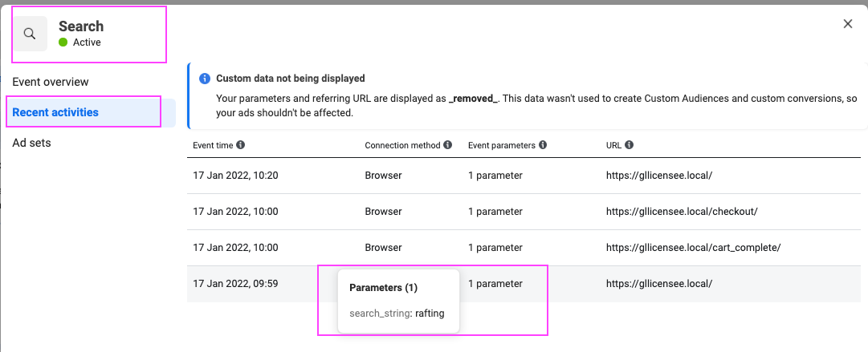The height and width of the screenshot is (352, 868).
Task: Click the gllicensee.local/checkout/ URL
Action: [x=682, y=212]
